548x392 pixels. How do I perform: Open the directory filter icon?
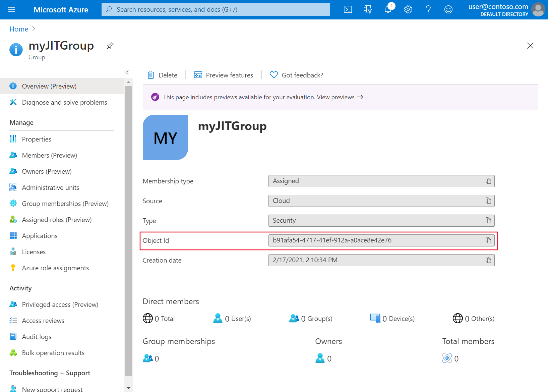(x=368, y=9)
